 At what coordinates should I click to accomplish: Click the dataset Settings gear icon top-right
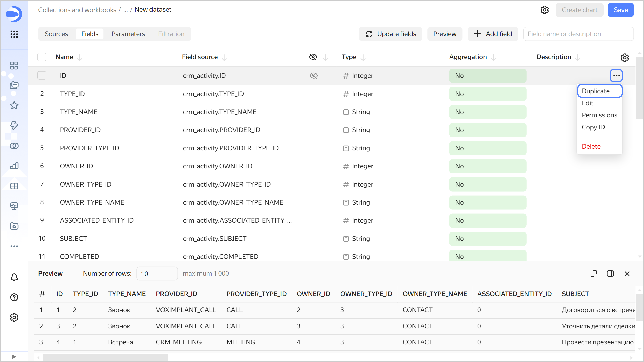544,10
